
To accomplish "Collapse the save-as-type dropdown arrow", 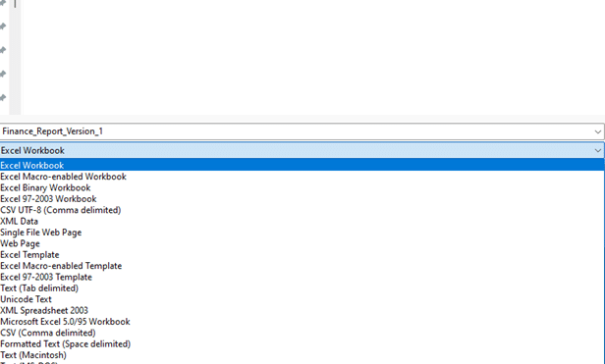I will click(x=598, y=150).
